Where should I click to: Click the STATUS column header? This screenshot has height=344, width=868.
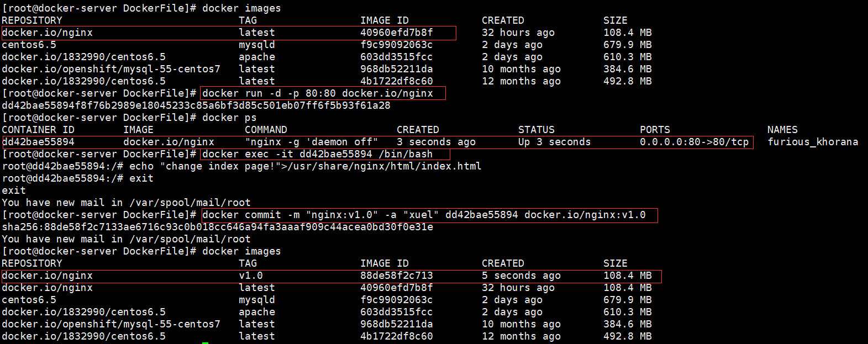point(536,130)
